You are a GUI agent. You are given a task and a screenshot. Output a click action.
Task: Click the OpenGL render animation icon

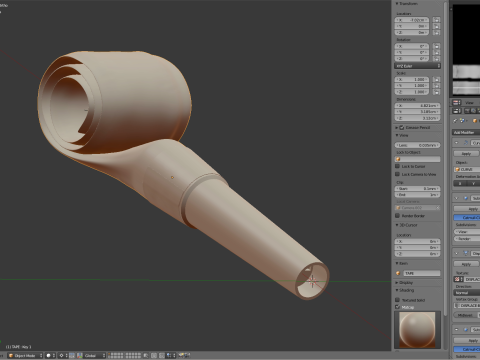(x=187, y=356)
